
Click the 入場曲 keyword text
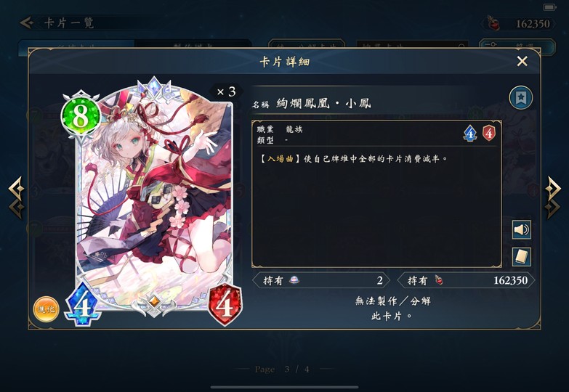click(281, 159)
